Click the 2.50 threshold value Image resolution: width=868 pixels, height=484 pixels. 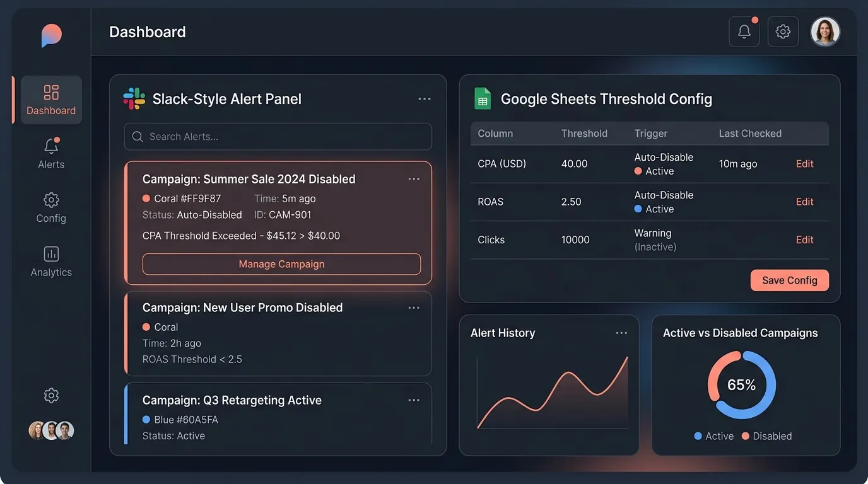coord(571,202)
